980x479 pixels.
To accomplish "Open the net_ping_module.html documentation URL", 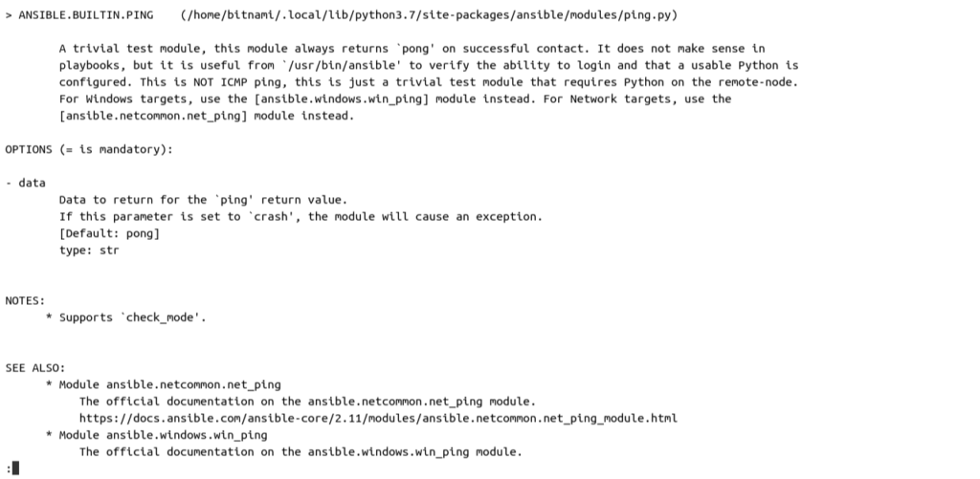I will [x=378, y=419].
